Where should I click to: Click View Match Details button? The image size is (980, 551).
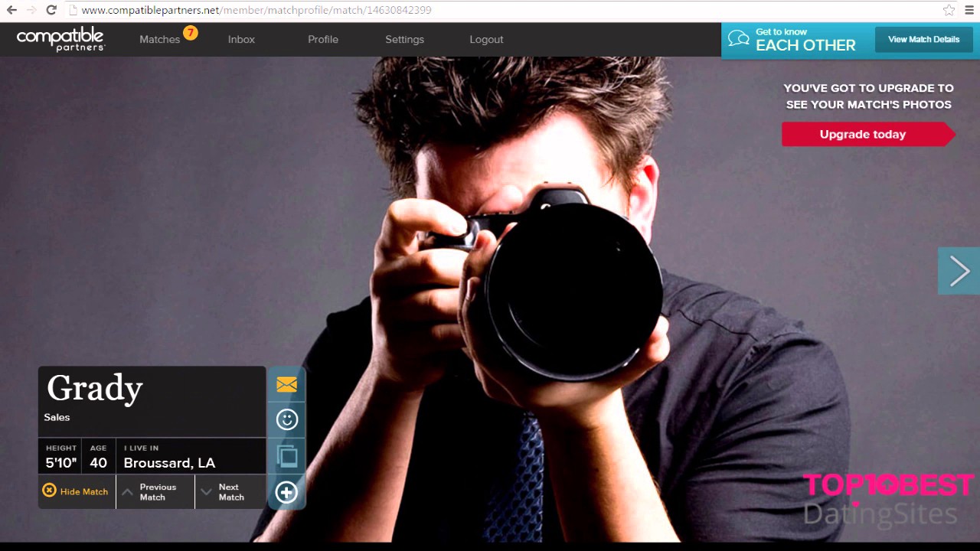point(923,40)
